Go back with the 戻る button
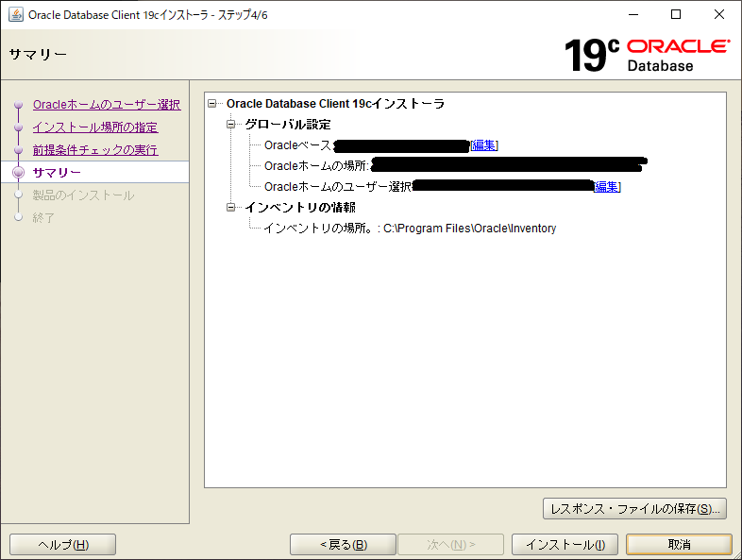Viewport: 742px width, 560px height. [x=343, y=545]
